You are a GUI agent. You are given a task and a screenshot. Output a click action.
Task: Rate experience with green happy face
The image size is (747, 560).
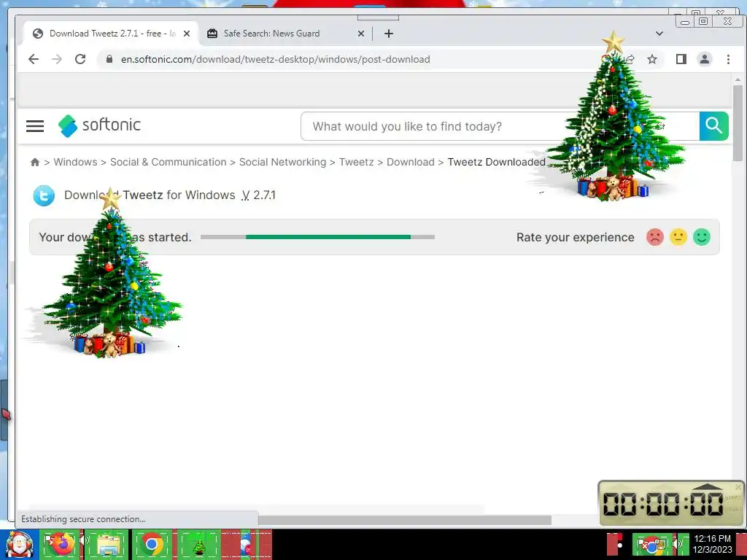tap(701, 237)
